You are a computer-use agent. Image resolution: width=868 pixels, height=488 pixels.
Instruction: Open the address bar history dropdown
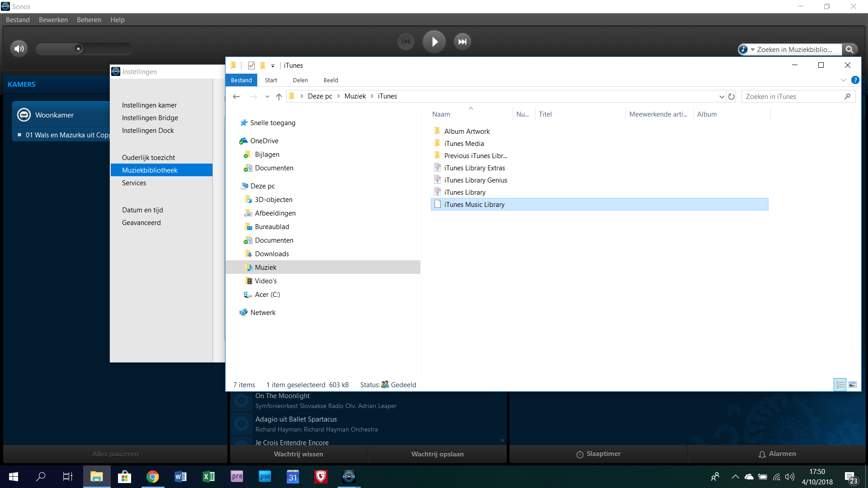click(x=722, y=97)
